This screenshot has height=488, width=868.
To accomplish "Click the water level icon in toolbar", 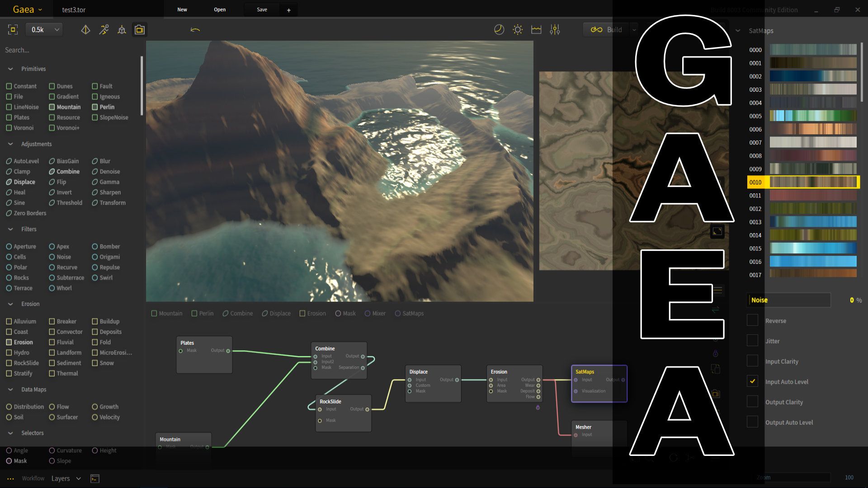I will click(536, 30).
